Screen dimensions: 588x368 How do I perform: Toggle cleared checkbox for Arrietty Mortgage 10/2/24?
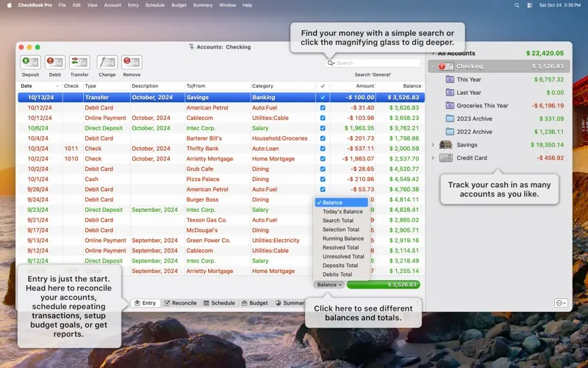(323, 159)
